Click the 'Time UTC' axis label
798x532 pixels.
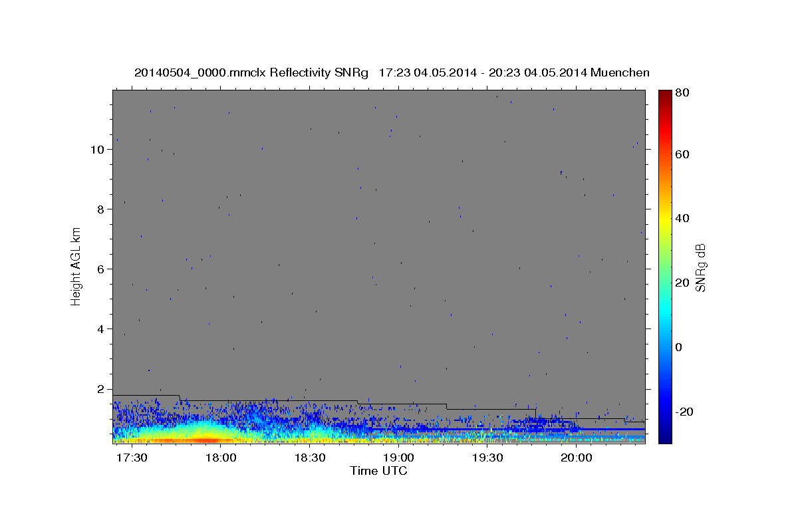[378, 471]
